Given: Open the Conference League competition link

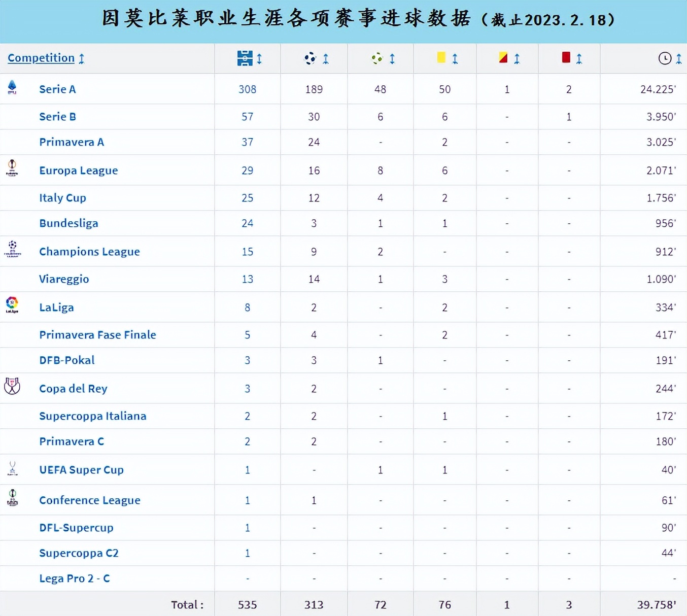Looking at the screenshot, I should [90, 500].
